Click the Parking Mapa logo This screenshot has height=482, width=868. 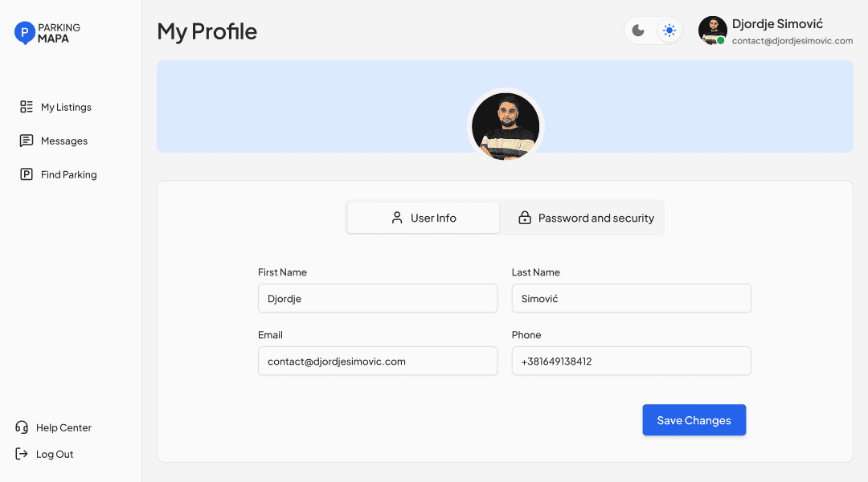(x=47, y=33)
